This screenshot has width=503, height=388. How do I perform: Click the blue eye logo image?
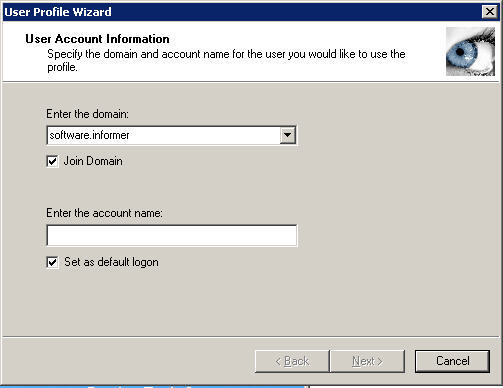tap(470, 51)
